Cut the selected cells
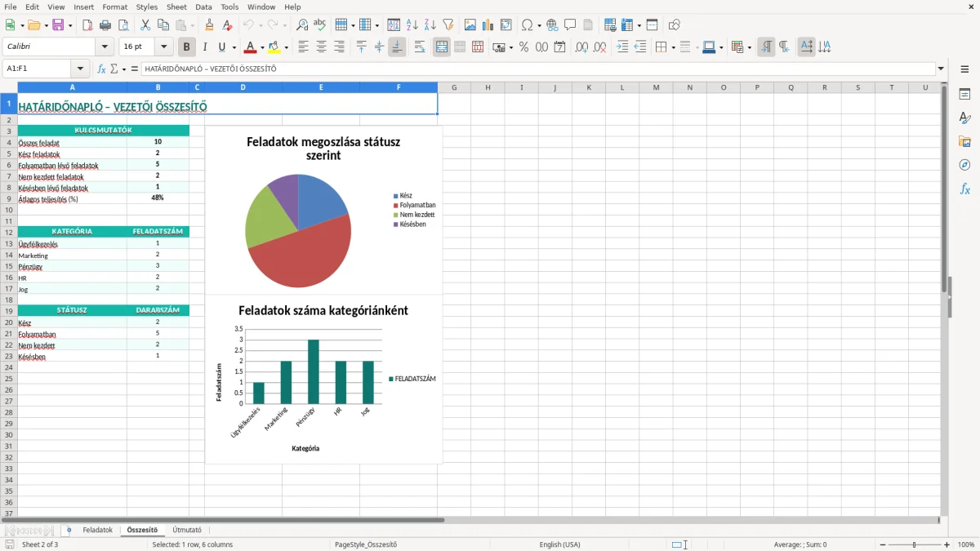980x551 pixels. pyautogui.click(x=145, y=25)
